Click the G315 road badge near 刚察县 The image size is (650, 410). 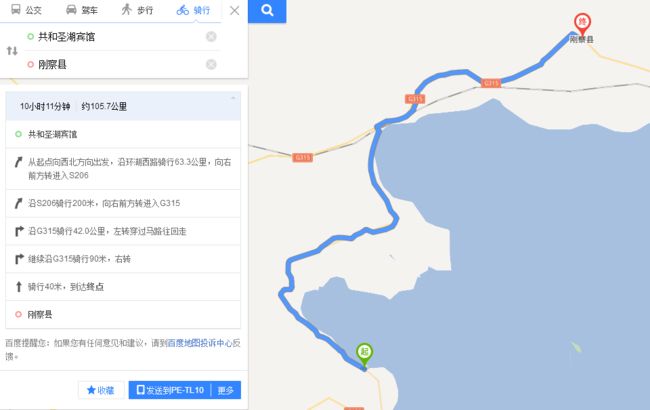(x=491, y=83)
